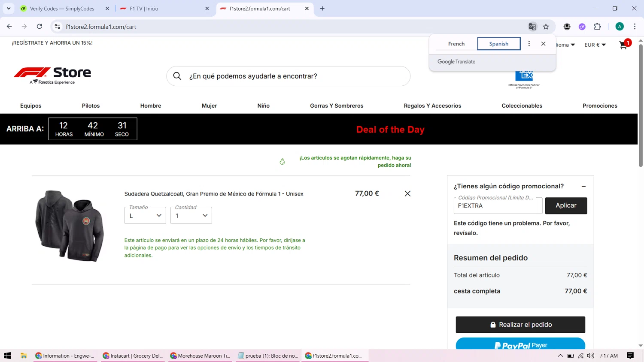644x362 pixels.
Task: Open Gorras Y Sombreros menu
Action: (x=337, y=106)
